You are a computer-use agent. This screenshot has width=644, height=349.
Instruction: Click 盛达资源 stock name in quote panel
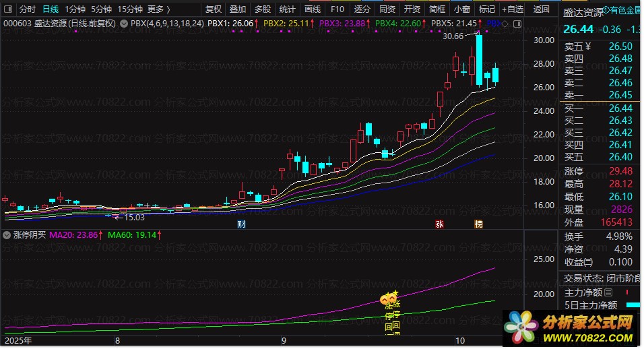pyautogui.click(x=583, y=13)
